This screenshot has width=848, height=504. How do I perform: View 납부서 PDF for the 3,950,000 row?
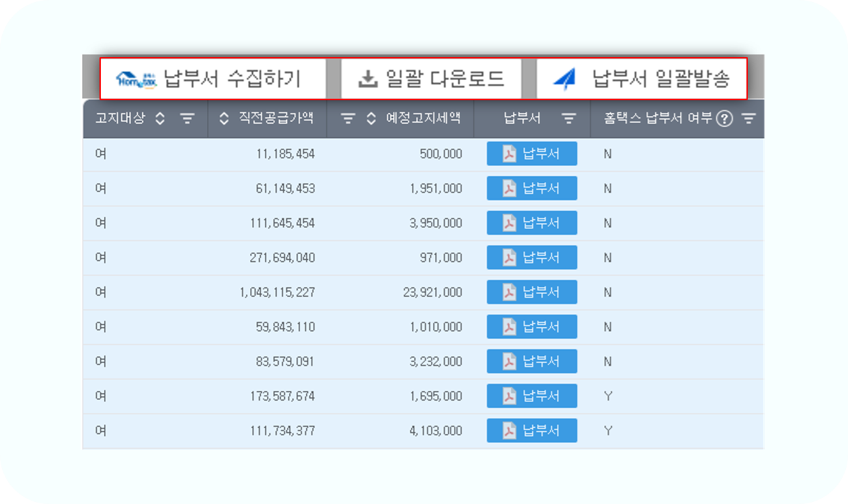(531, 223)
